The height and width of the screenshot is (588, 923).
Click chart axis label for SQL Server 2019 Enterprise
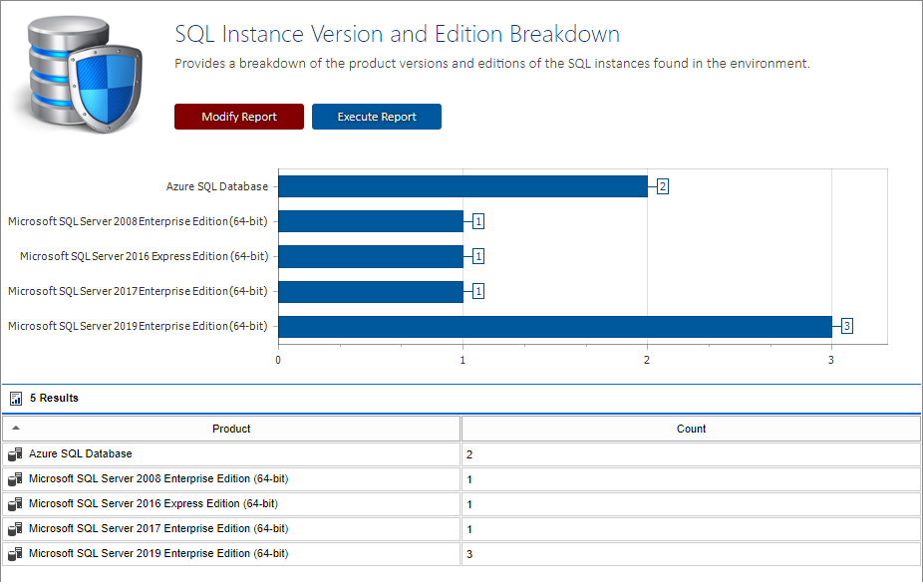pos(138,326)
